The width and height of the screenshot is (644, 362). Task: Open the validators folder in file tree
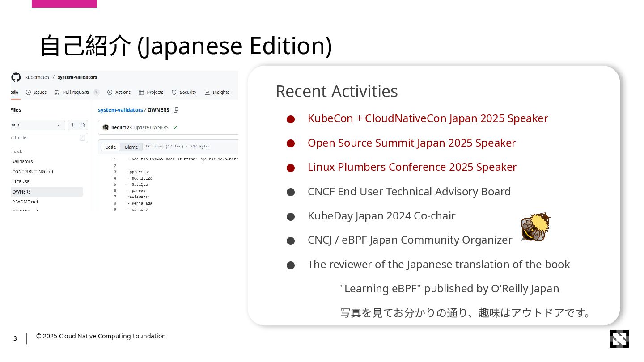(22, 161)
